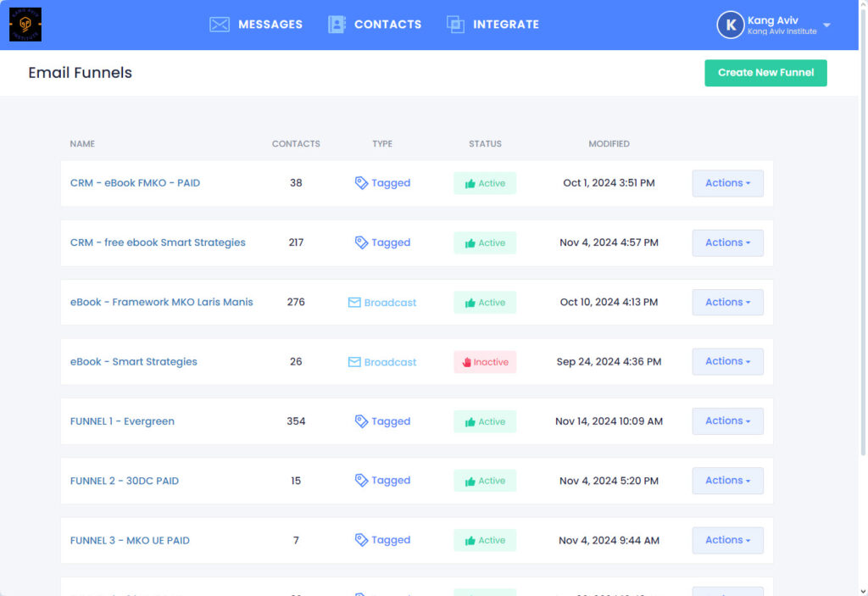Expand Actions menu for FUNNEL 3 MKO UE PAID
Screen dimensions: 868x596
pos(727,540)
